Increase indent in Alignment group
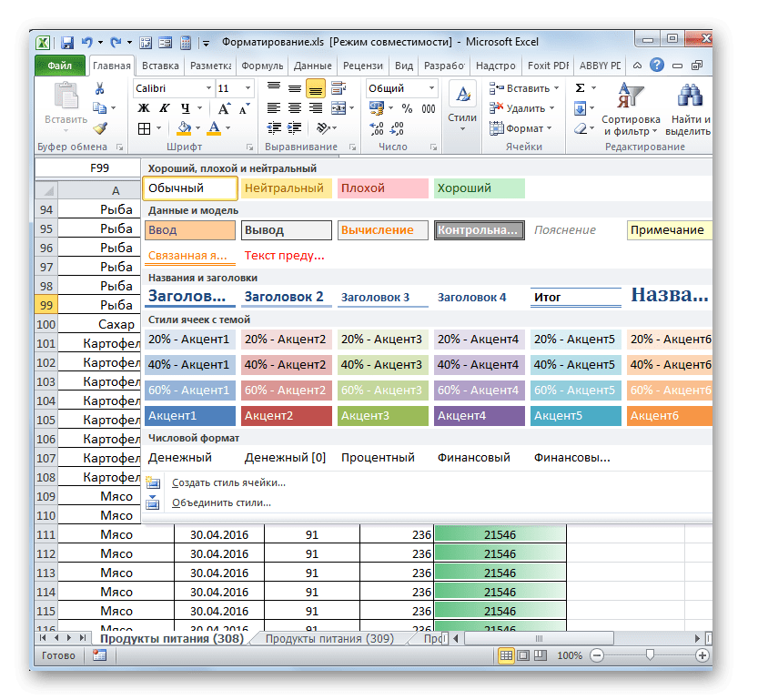Viewport: 768px width, 700px height. pos(294,128)
